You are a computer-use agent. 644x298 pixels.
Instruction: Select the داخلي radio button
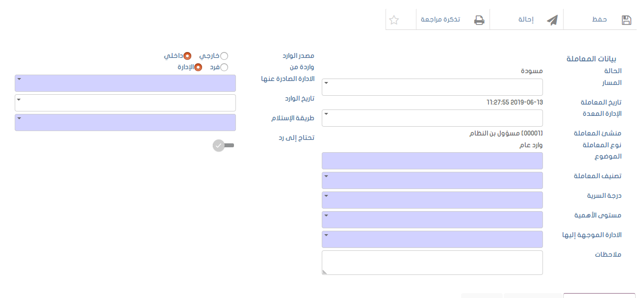point(187,56)
